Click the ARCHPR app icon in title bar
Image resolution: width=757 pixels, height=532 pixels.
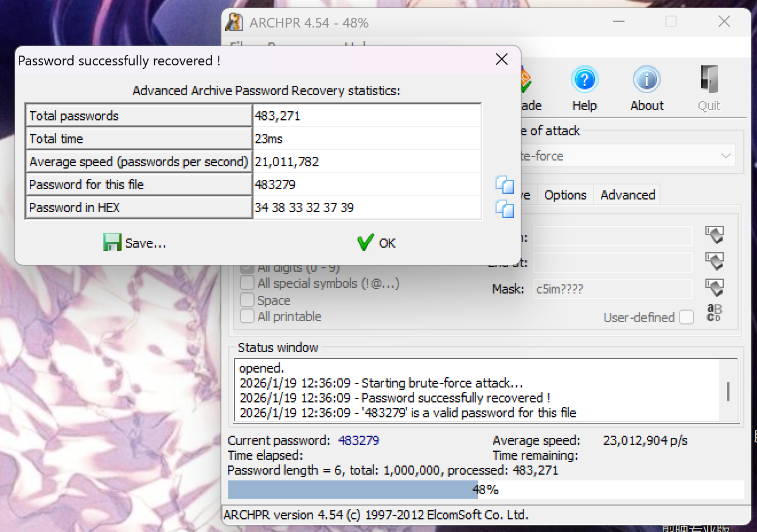233,22
